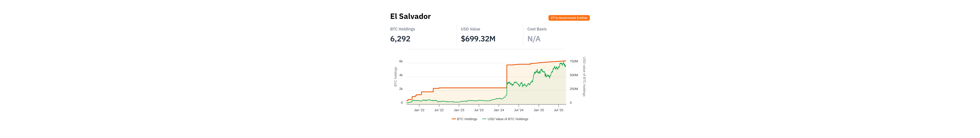The image size is (980, 138).
Task: Toggle USD Value of BTC Holdings legend
Action: [507, 119]
